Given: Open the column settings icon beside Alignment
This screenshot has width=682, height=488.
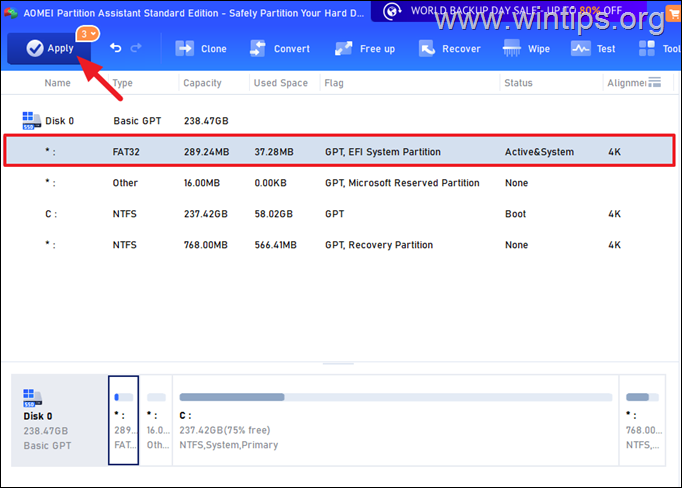Looking at the screenshot, I should point(654,82).
